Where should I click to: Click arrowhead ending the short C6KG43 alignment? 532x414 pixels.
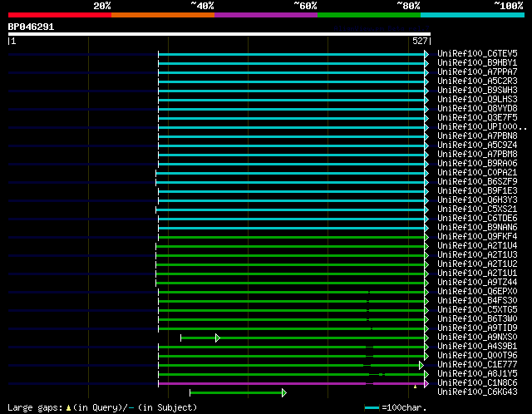[284, 393]
